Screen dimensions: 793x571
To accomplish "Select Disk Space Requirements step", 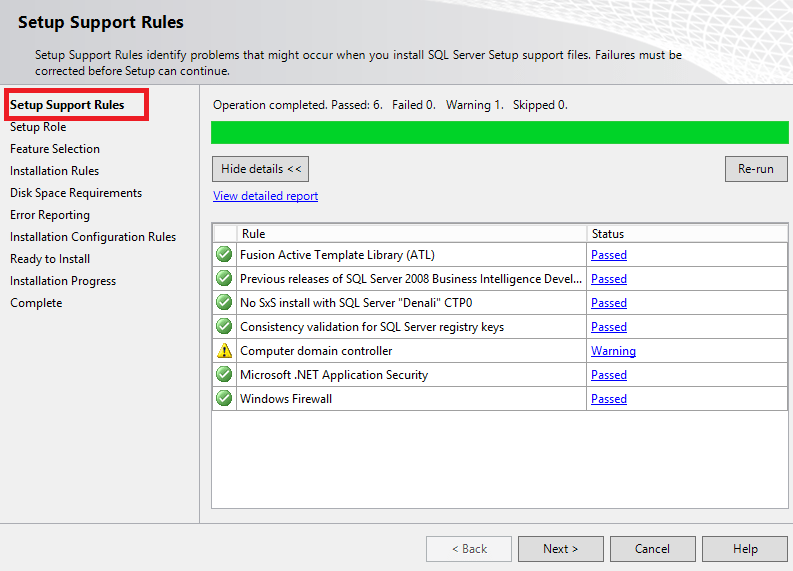I will [x=76, y=193].
